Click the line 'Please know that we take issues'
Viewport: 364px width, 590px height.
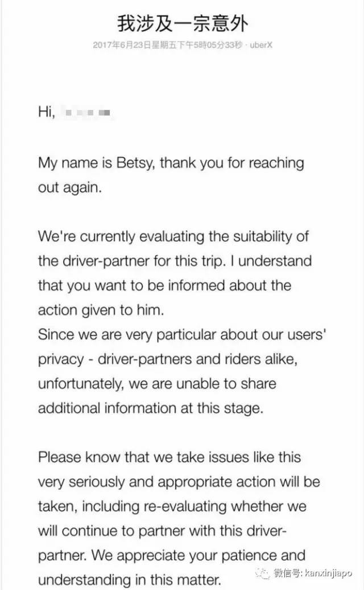click(169, 457)
